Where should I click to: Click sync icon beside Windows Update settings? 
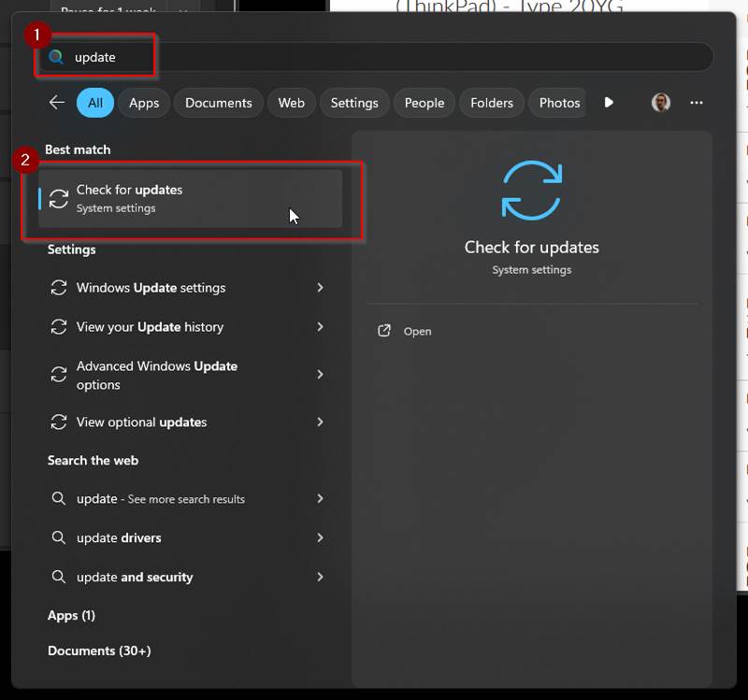59,288
